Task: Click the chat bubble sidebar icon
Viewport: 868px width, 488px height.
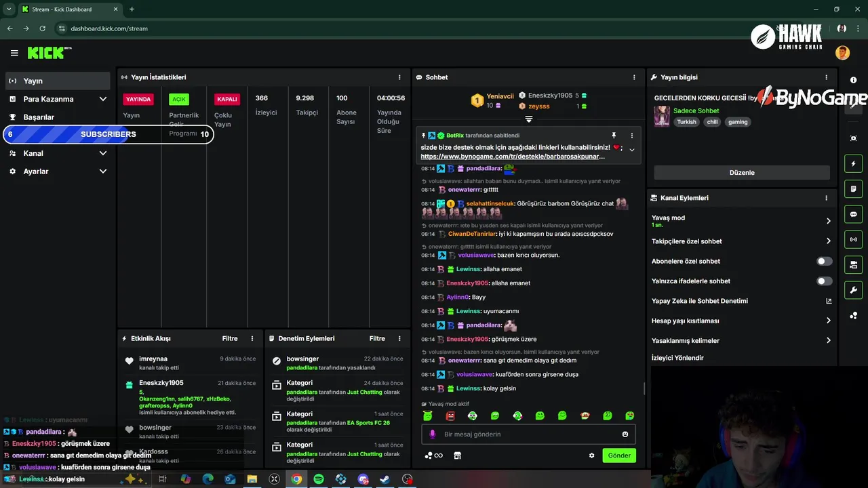Action: (853, 214)
